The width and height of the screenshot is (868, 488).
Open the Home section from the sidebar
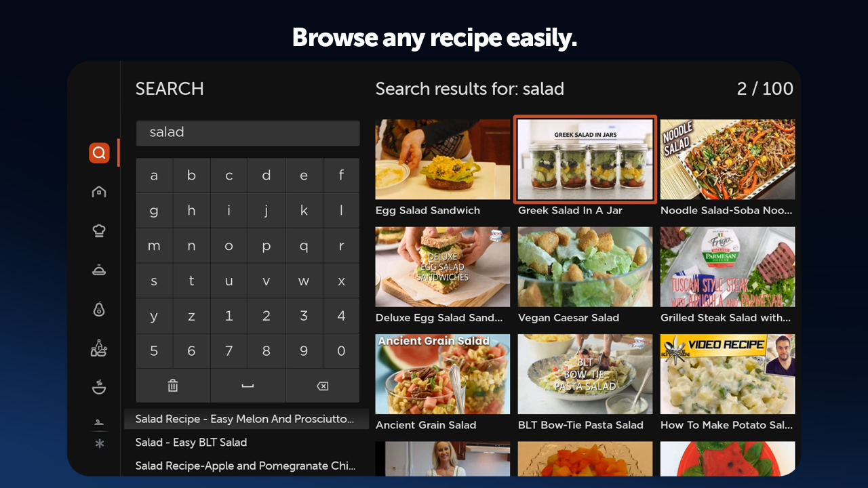coord(99,191)
